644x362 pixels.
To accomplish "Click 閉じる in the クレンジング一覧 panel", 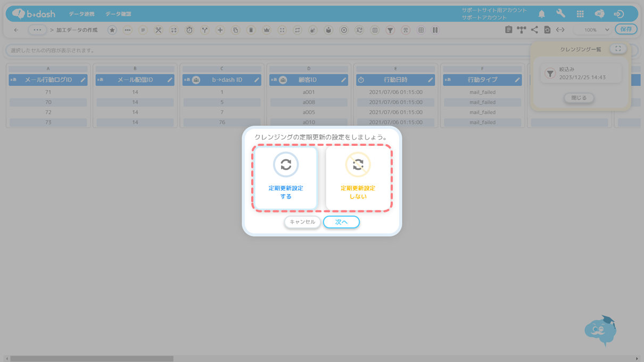I will click(579, 98).
